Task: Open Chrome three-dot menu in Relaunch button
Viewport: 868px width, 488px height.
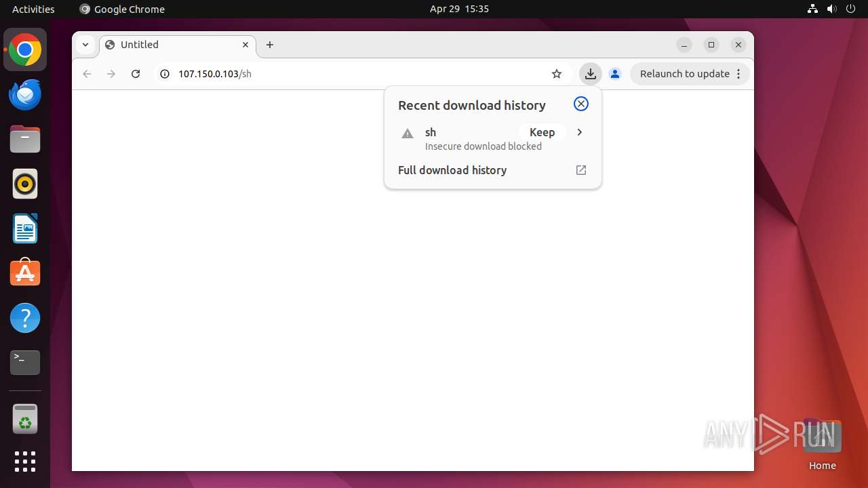Action: tap(738, 74)
